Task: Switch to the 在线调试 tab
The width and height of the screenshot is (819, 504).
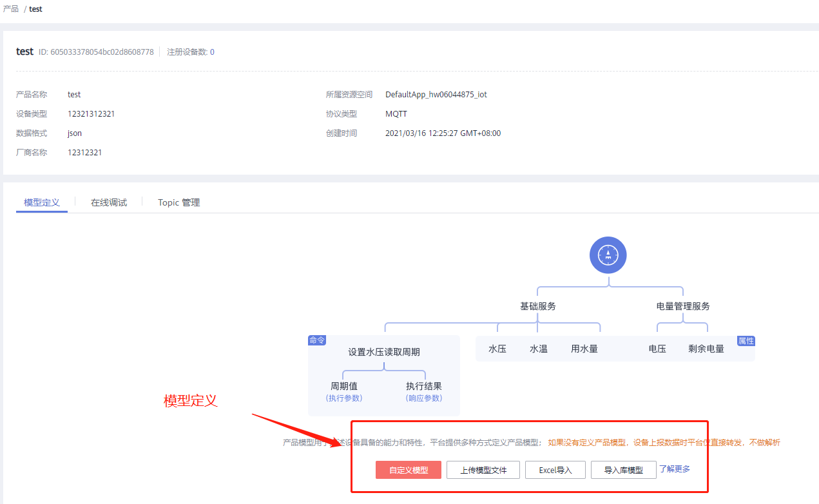Action: pyautogui.click(x=109, y=202)
